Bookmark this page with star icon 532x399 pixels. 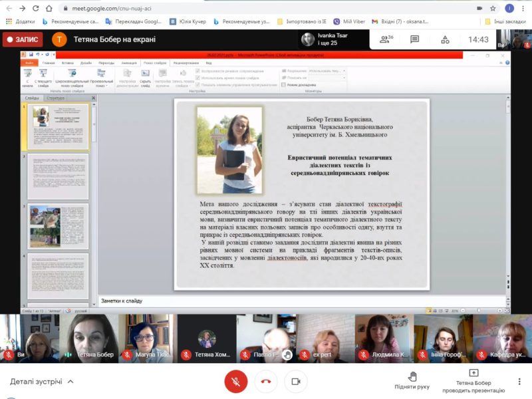494,8
